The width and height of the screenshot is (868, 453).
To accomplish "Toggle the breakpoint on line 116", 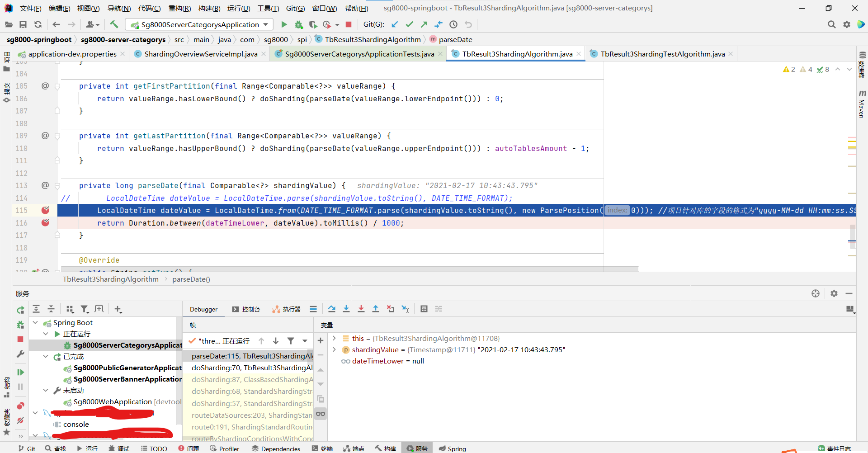I will (x=45, y=222).
